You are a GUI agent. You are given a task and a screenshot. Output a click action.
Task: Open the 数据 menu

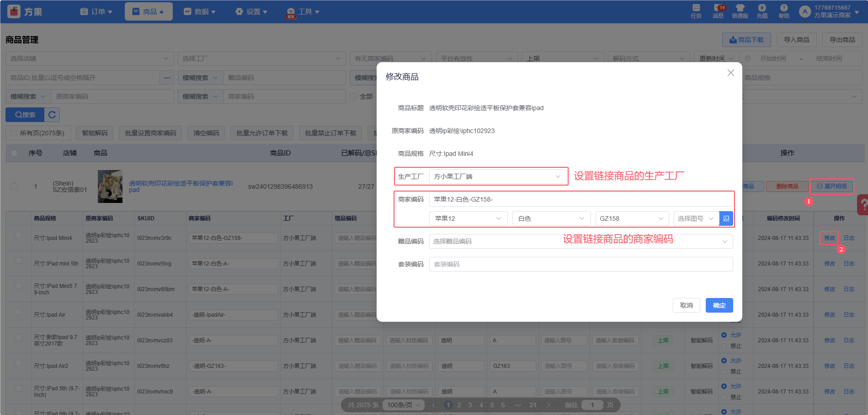point(200,11)
